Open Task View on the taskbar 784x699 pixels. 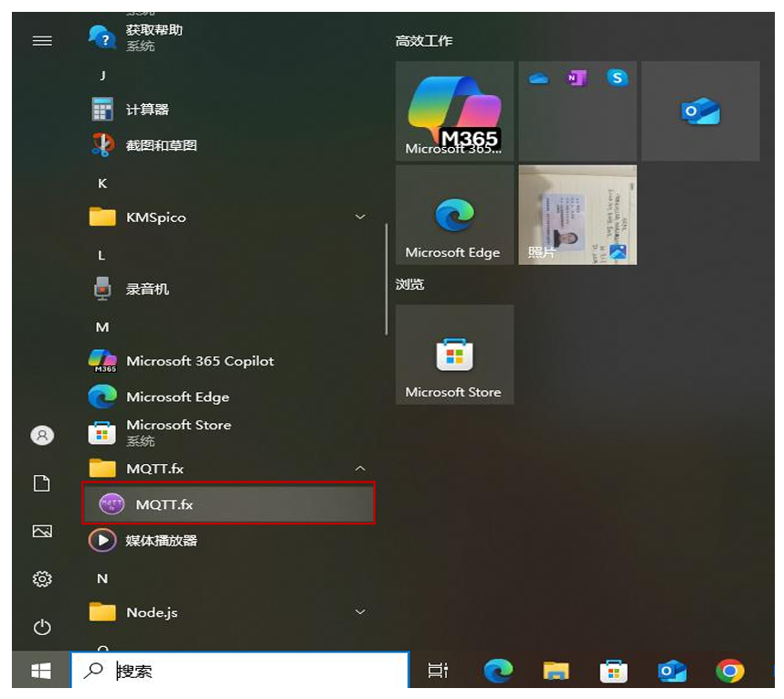pos(438,670)
